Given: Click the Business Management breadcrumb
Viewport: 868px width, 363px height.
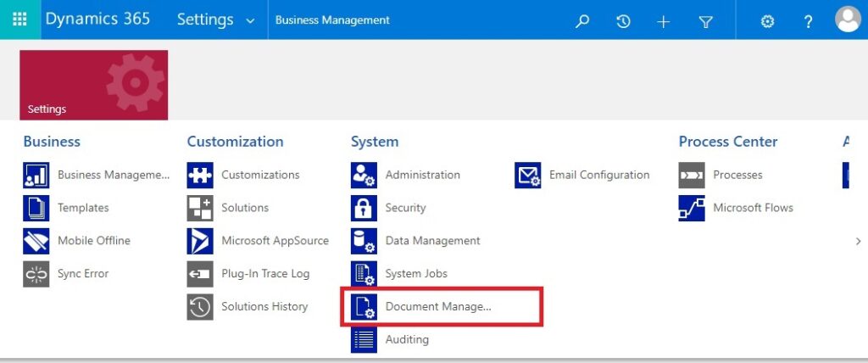Looking at the screenshot, I should (332, 20).
